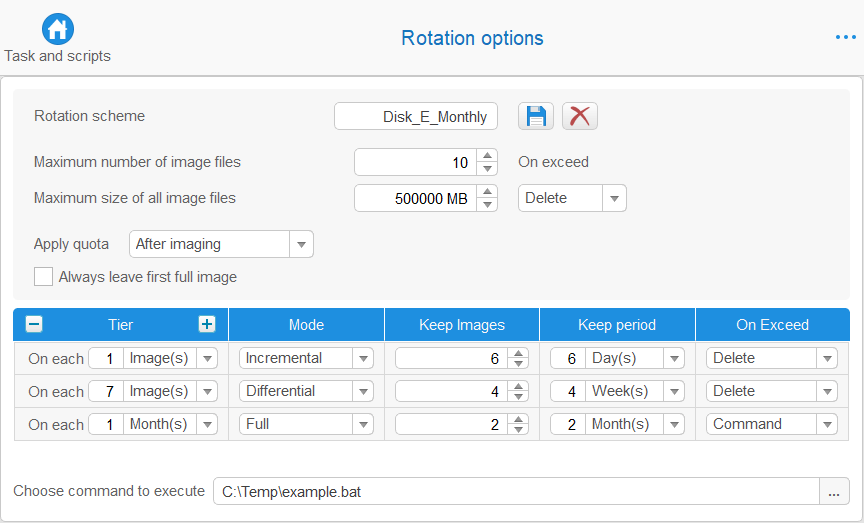Image resolution: width=864 pixels, height=523 pixels.
Task: Delete rotation scheme with red X icon
Action: (x=580, y=116)
